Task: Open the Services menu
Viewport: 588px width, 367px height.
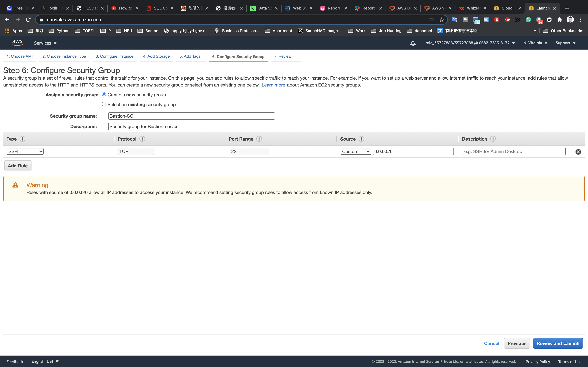Action: point(45,43)
